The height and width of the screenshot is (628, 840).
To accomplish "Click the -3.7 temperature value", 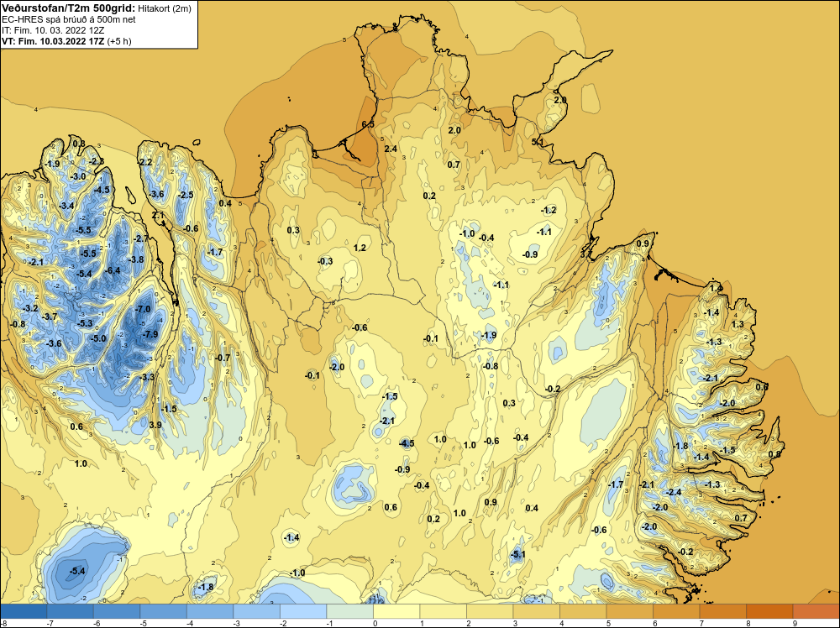I will click(50, 317).
